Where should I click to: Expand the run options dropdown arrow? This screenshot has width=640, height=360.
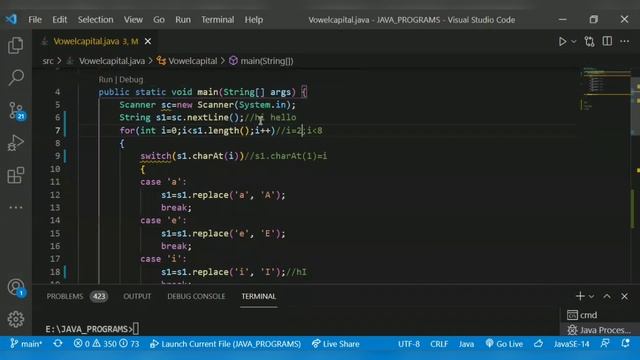tap(573, 42)
